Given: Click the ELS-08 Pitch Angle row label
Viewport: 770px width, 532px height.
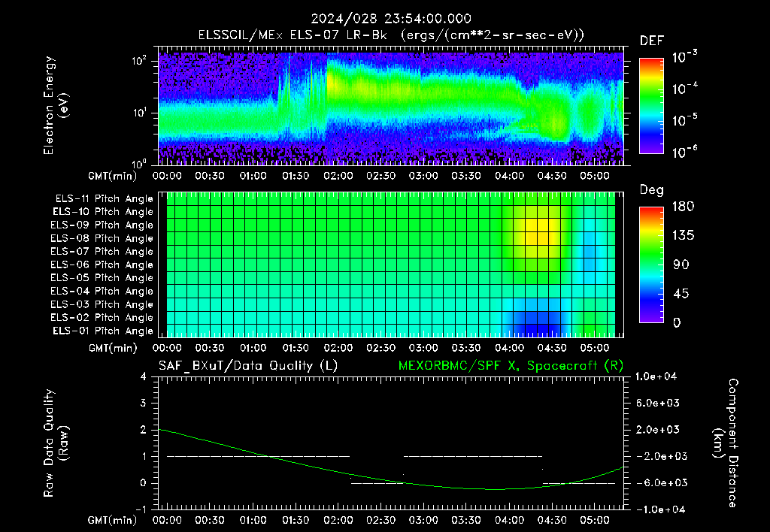Looking at the screenshot, I should coord(102,238).
